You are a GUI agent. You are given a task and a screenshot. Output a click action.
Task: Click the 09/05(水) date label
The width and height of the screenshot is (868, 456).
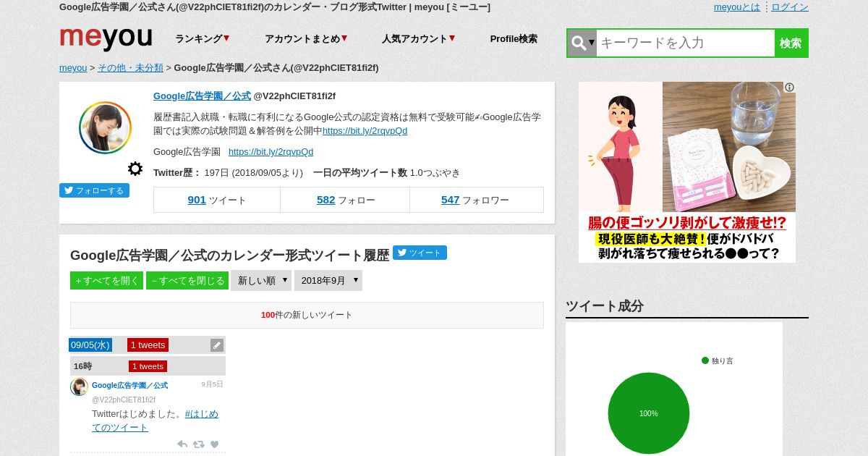click(90, 345)
